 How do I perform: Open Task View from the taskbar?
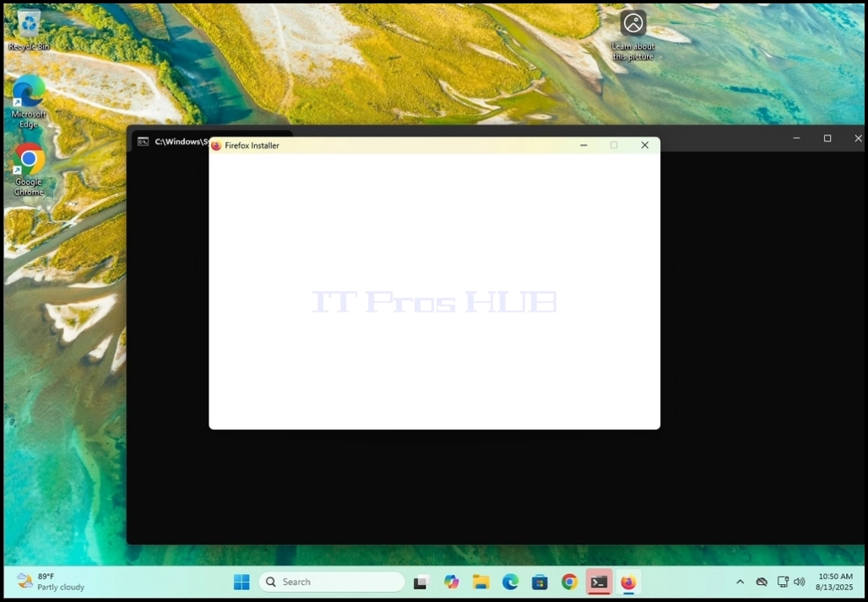(422, 582)
